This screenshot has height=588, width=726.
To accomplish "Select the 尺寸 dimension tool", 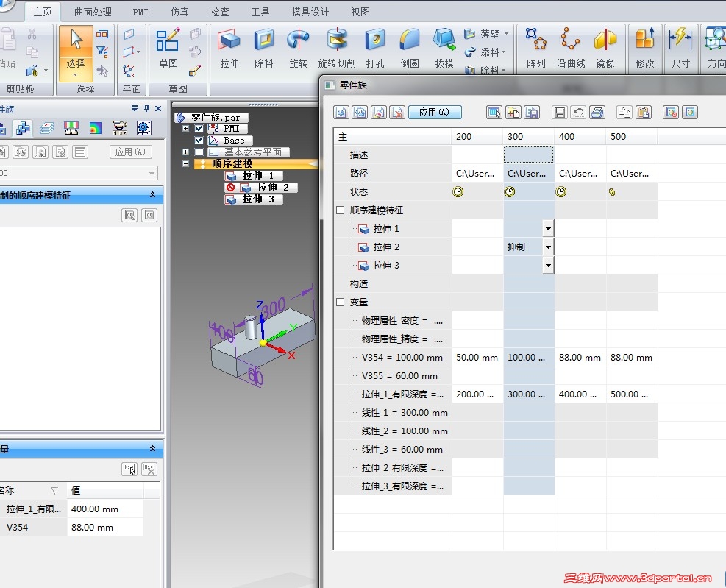I will 680,48.
